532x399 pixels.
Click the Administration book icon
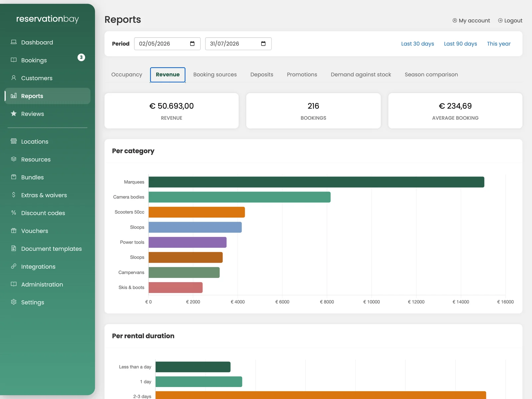(x=14, y=284)
